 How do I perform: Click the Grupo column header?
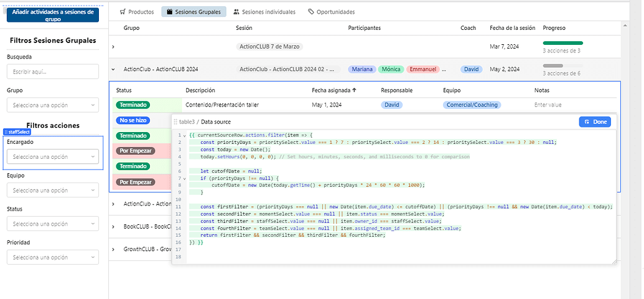(131, 28)
